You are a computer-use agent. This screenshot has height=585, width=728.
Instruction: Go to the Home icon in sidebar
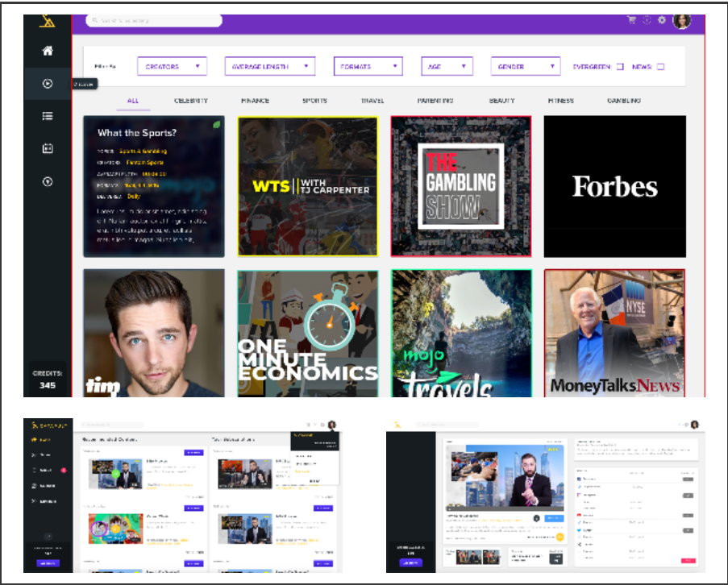(48, 51)
